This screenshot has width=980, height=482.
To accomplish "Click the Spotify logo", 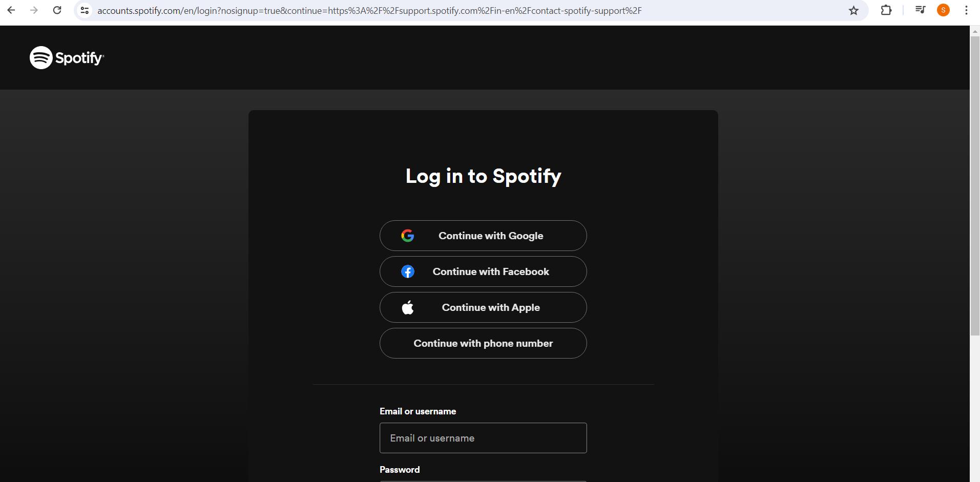I will 66,57.
